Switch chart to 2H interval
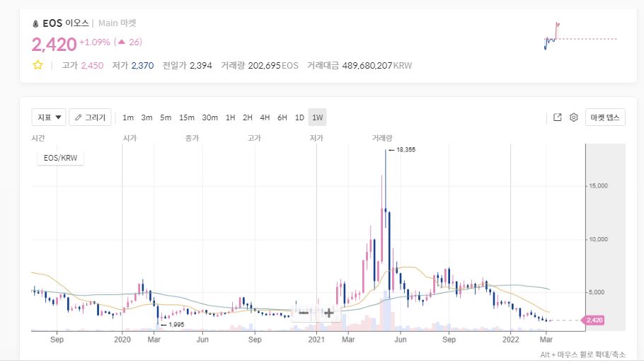The image size is (644, 363). (x=248, y=117)
